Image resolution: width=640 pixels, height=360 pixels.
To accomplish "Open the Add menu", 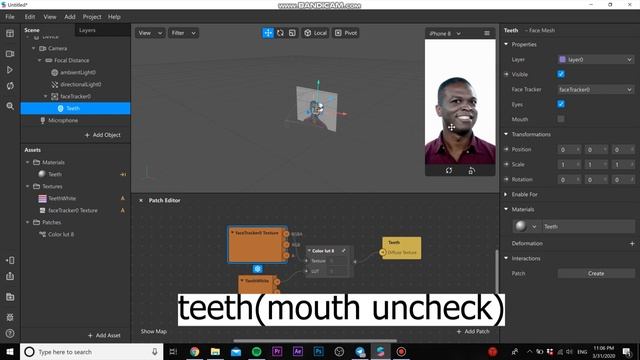I will click(70, 17).
